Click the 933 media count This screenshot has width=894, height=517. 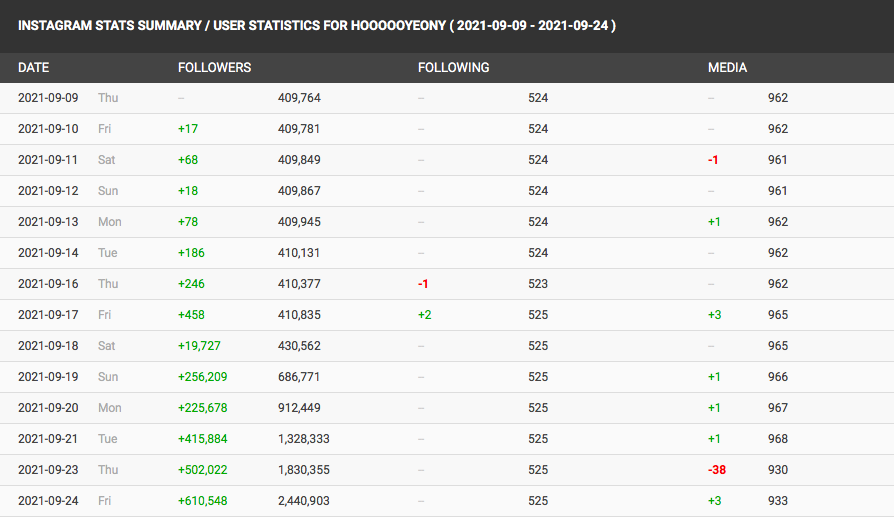point(777,501)
